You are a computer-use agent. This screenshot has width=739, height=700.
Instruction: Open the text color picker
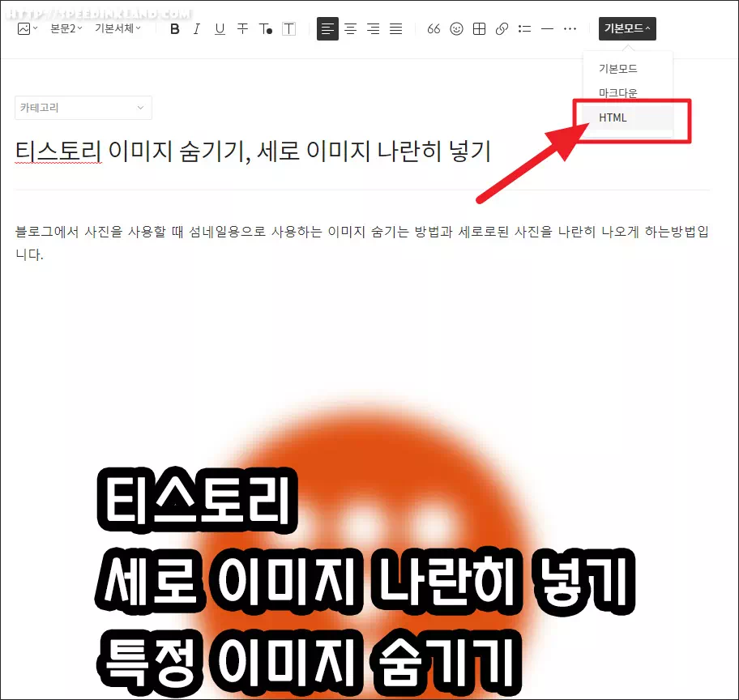click(265, 28)
